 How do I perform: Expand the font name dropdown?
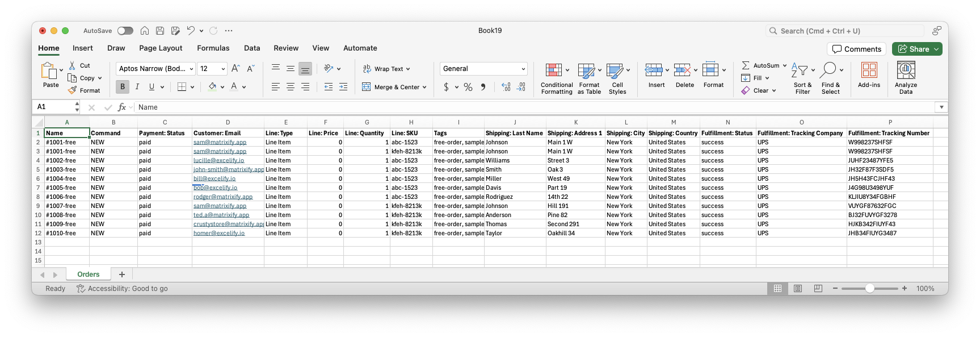(x=191, y=69)
